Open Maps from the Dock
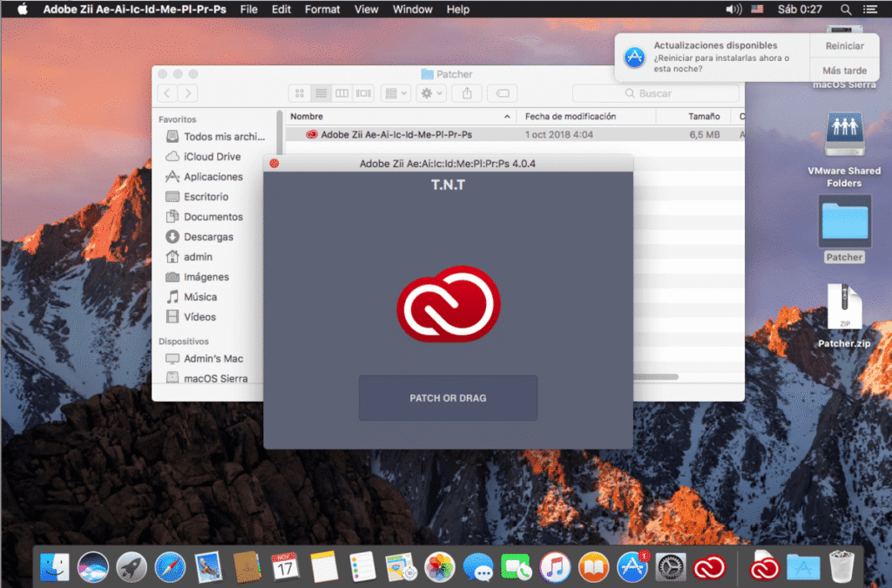 401,567
